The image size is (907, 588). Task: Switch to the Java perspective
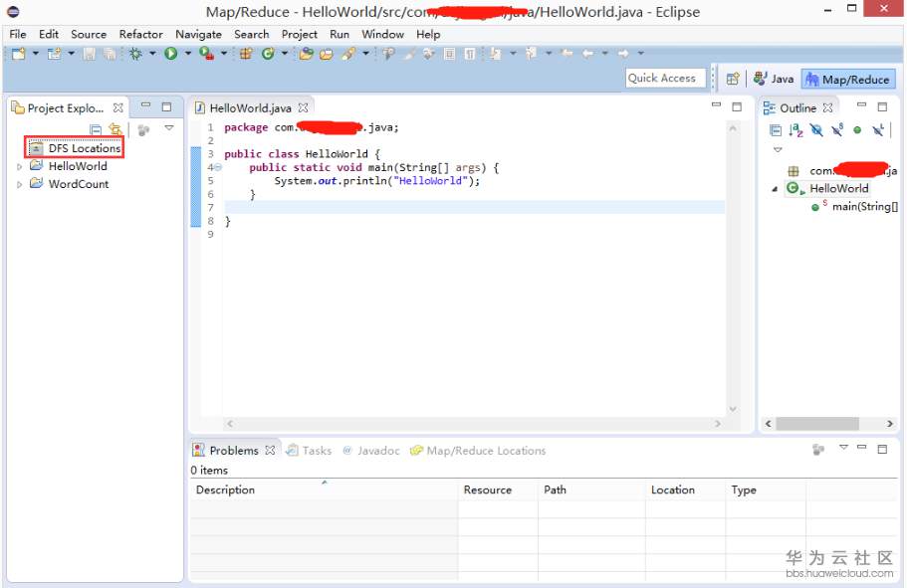(x=774, y=79)
